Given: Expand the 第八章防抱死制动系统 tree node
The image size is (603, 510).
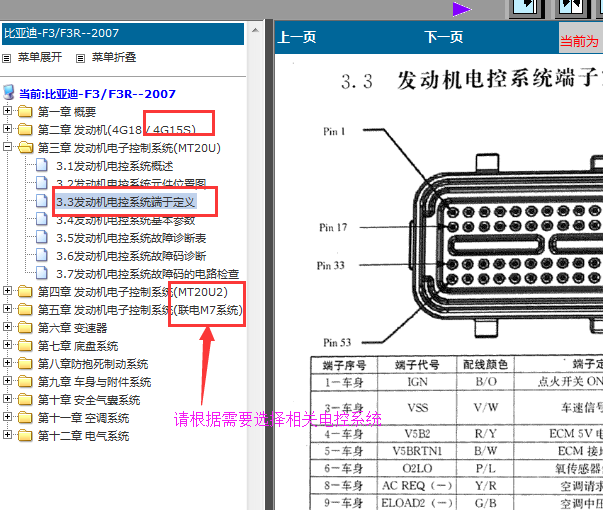Looking at the screenshot, I should point(7,363).
